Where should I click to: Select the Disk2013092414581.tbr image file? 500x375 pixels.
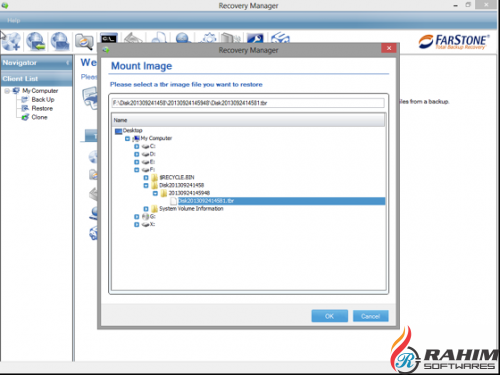tap(281, 201)
